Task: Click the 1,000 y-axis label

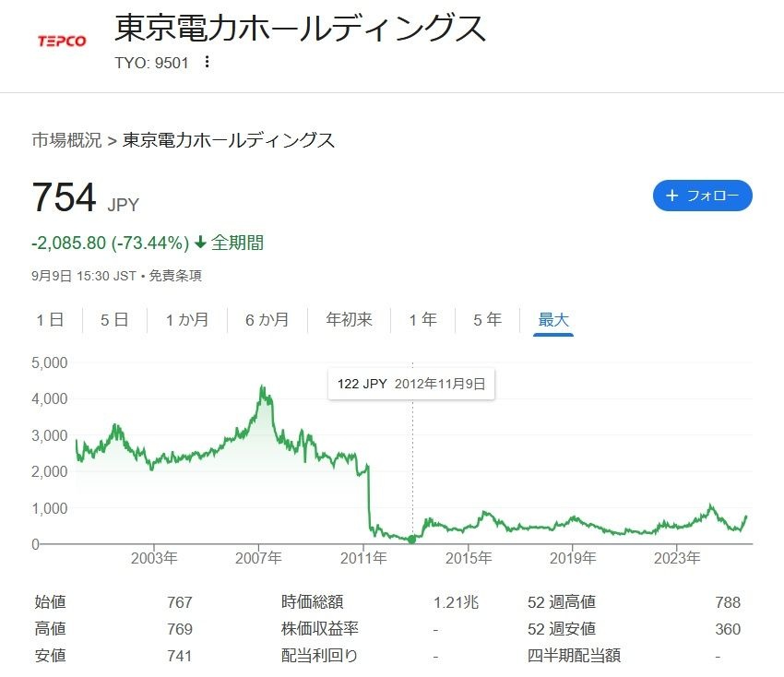Action: (x=50, y=508)
